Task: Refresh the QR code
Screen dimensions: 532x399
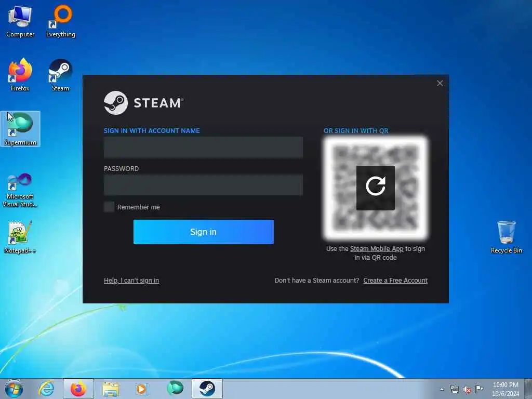Action: [x=375, y=188]
